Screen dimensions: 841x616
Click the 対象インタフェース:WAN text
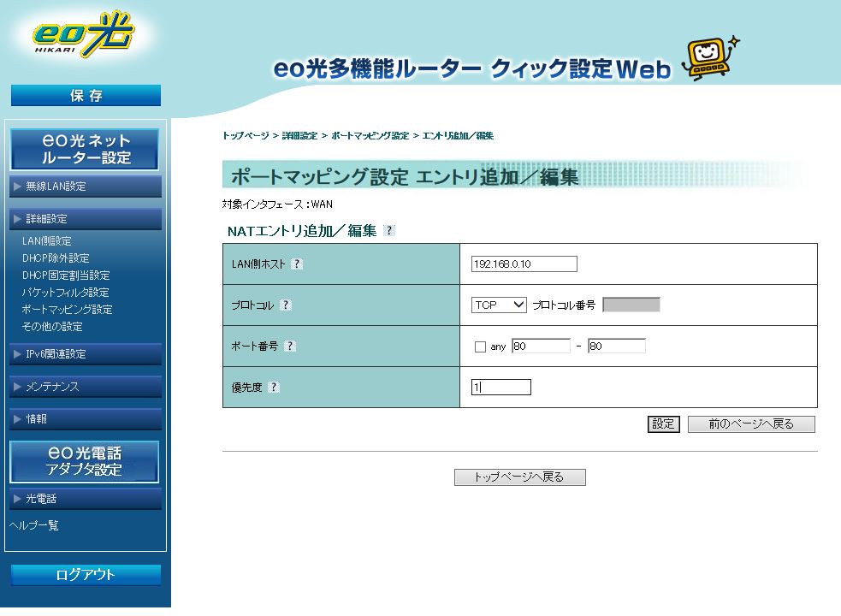pos(277,204)
